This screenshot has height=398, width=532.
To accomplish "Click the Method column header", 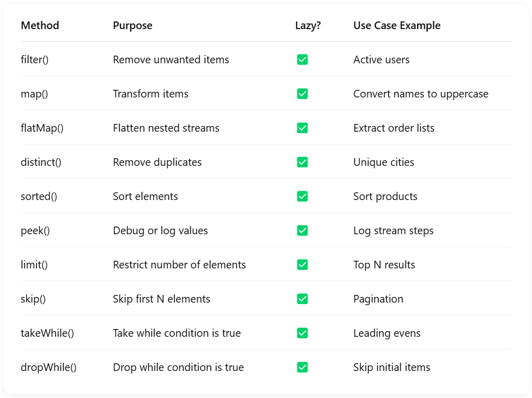I will [40, 26].
